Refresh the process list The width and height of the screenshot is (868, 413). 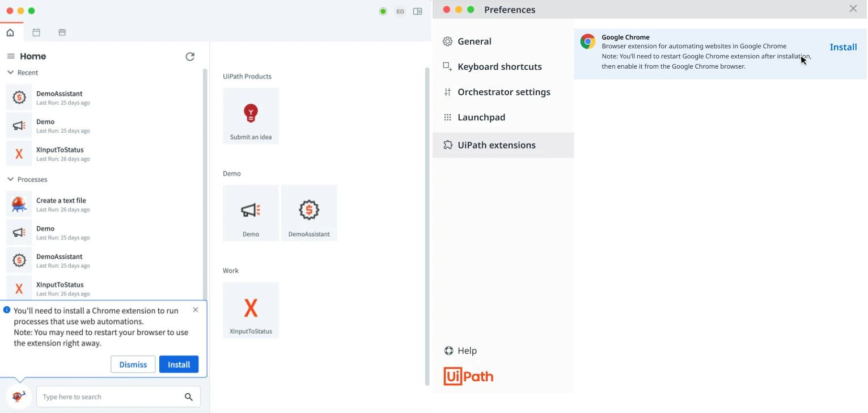pyautogui.click(x=190, y=56)
